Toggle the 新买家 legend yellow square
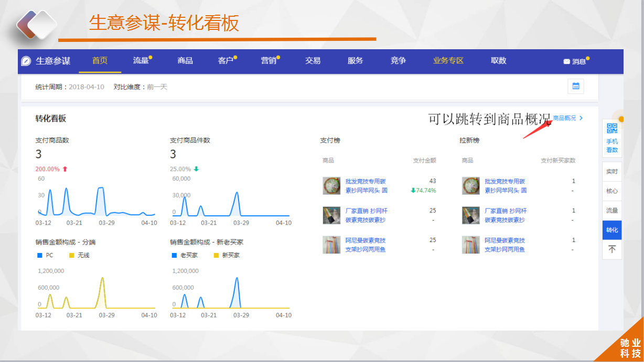644x362 pixels. [x=216, y=256]
